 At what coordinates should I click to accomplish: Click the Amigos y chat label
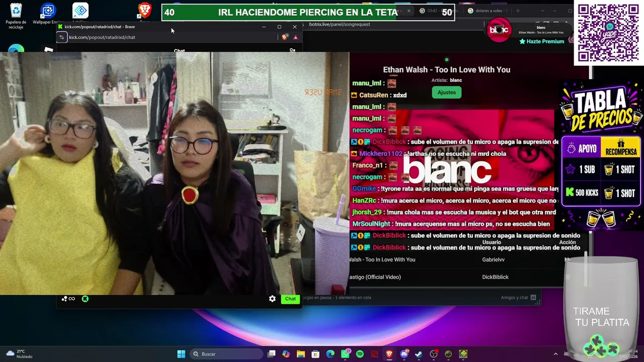coord(514,298)
